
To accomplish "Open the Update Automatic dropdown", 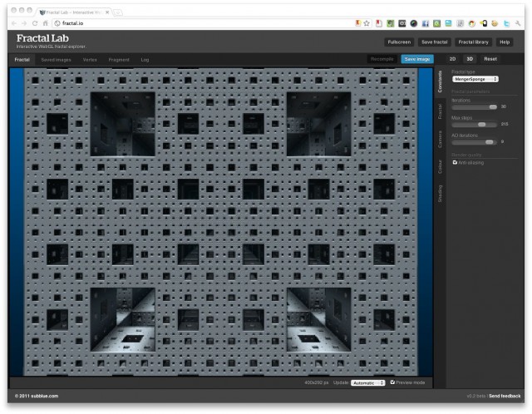I will coord(367,382).
